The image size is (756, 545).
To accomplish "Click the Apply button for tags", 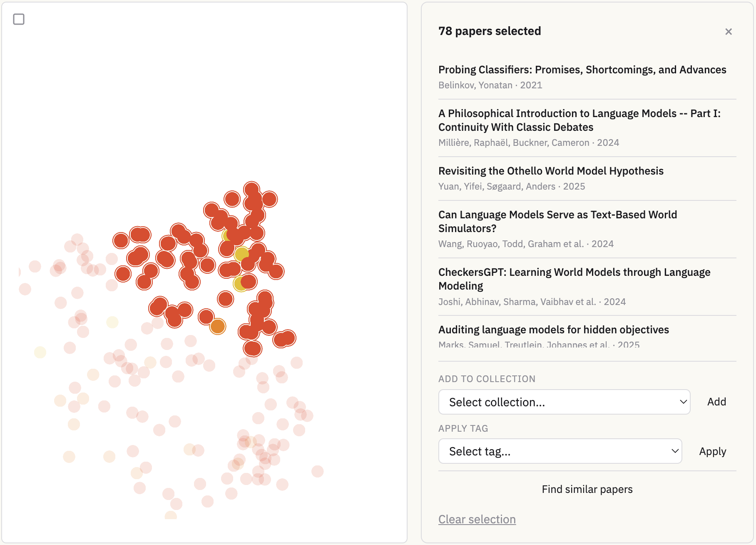I will pyautogui.click(x=712, y=451).
